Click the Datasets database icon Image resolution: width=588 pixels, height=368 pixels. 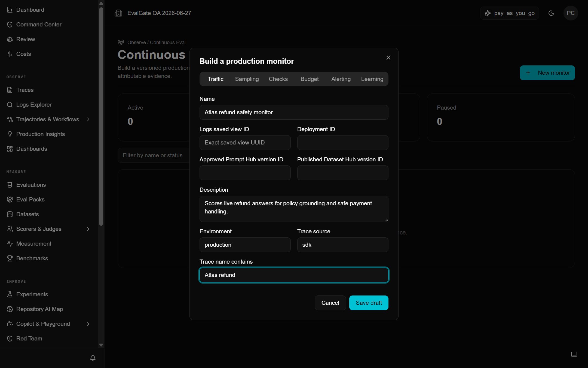click(10, 214)
